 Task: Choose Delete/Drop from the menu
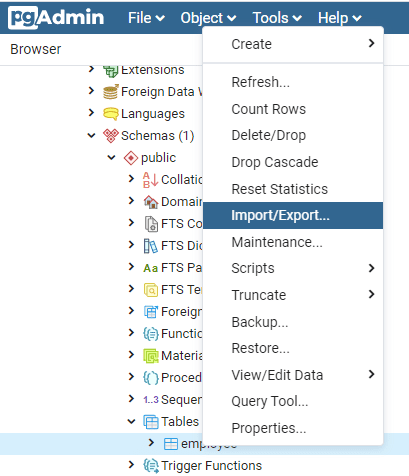pyautogui.click(x=293, y=135)
